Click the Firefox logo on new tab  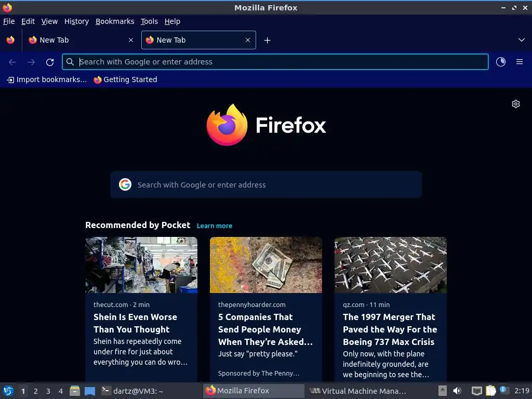(266, 125)
